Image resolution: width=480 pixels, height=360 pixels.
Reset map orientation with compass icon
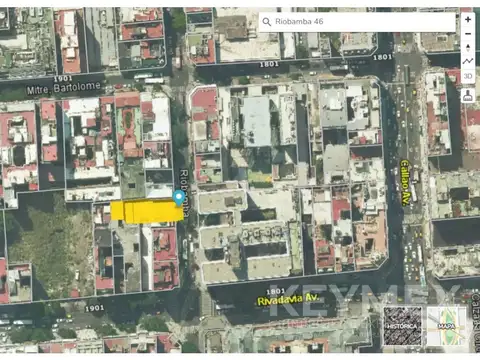[x=468, y=48]
